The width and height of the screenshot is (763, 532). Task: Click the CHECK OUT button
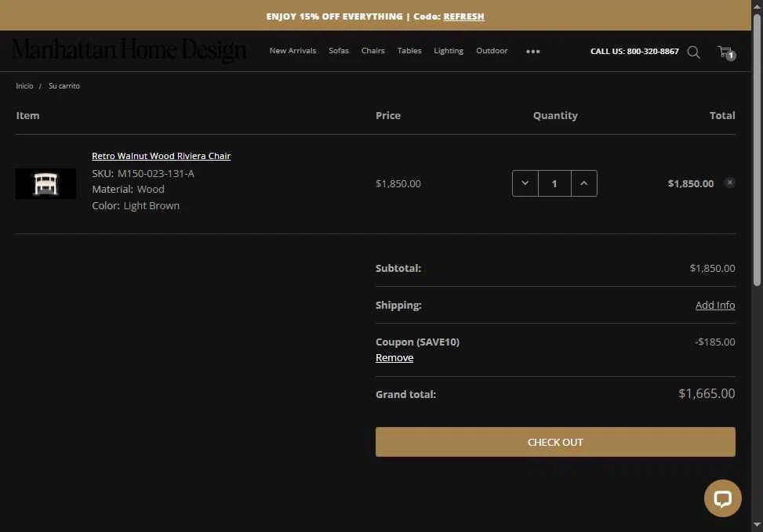pyautogui.click(x=555, y=442)
